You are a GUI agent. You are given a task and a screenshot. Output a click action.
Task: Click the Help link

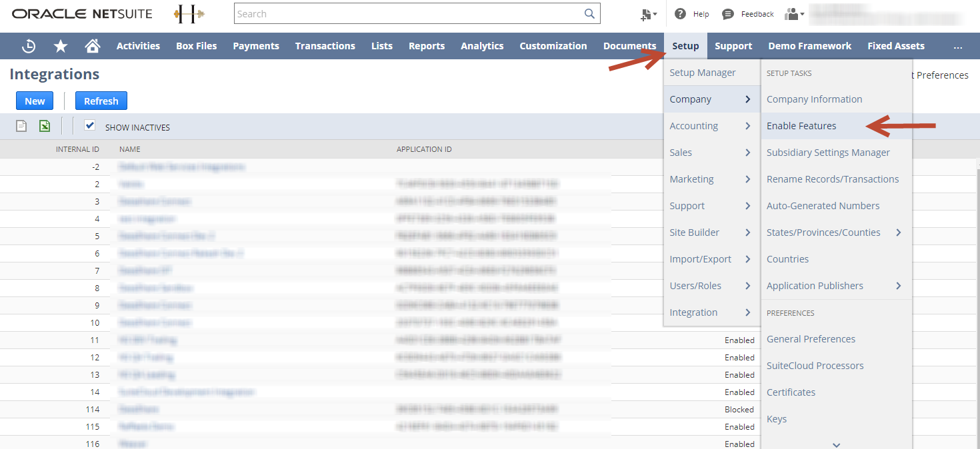coord(701,14)
